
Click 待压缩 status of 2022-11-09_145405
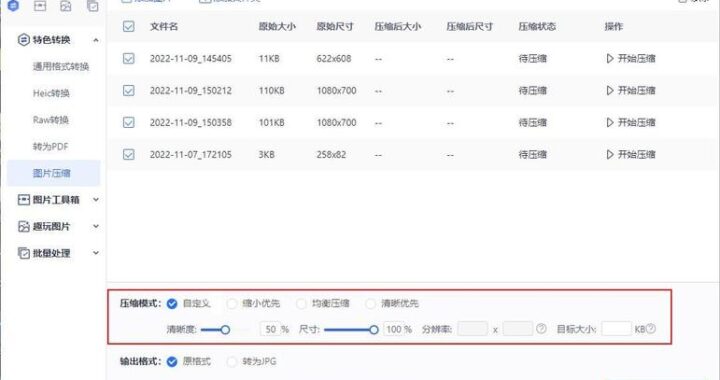coord(533,59)
